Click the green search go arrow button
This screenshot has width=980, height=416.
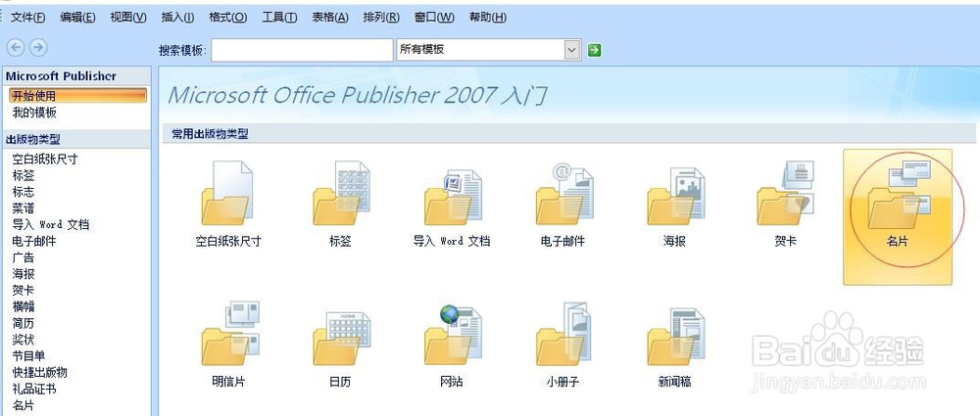click(595, 50)
